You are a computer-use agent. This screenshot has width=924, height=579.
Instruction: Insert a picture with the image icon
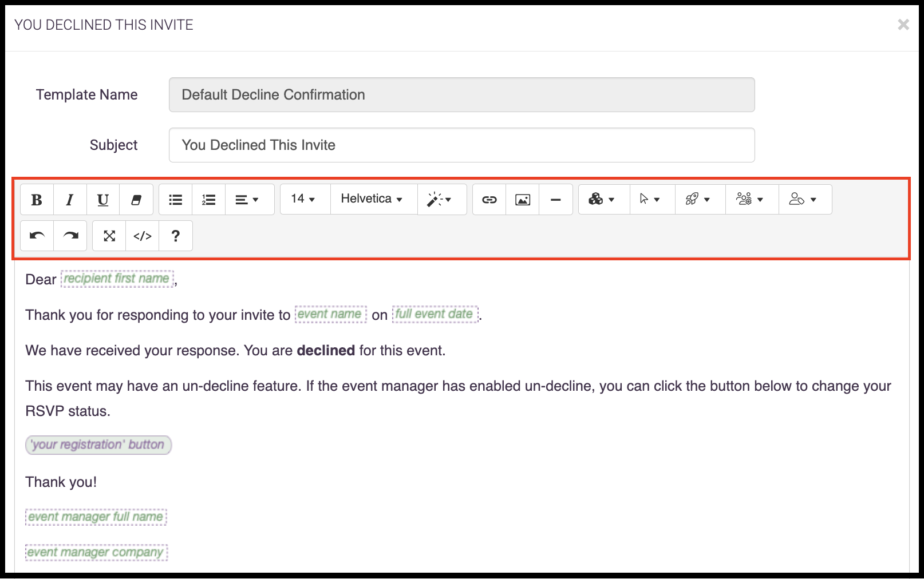tap(523, 200)
